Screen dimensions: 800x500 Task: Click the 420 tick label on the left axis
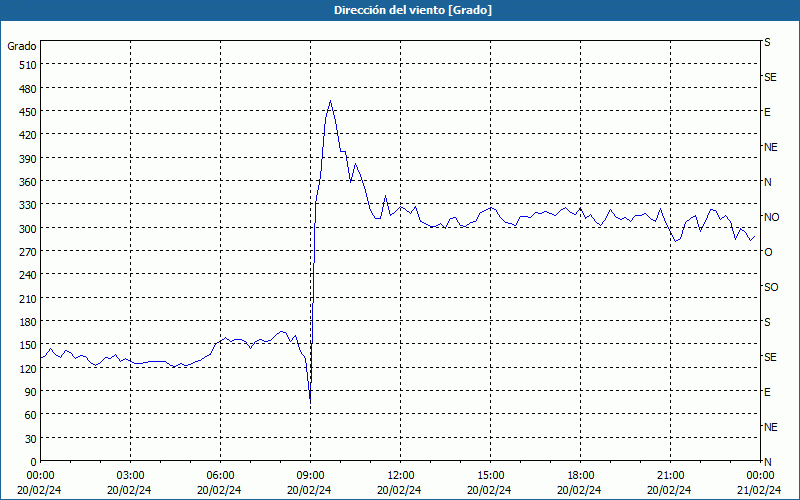[28, 135]
